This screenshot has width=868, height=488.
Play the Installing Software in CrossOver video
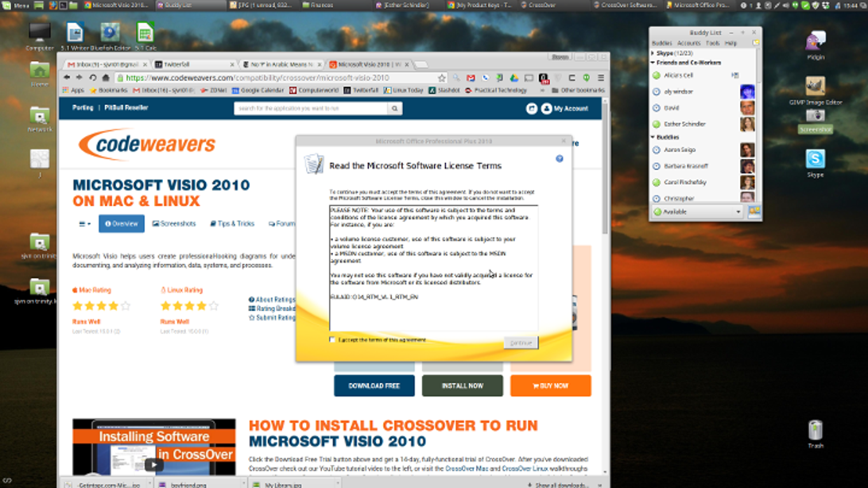153,465
